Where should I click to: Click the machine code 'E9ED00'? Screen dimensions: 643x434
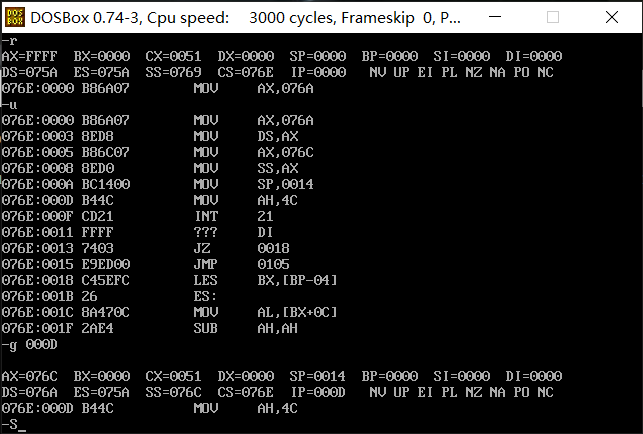[x=106, y=264]
